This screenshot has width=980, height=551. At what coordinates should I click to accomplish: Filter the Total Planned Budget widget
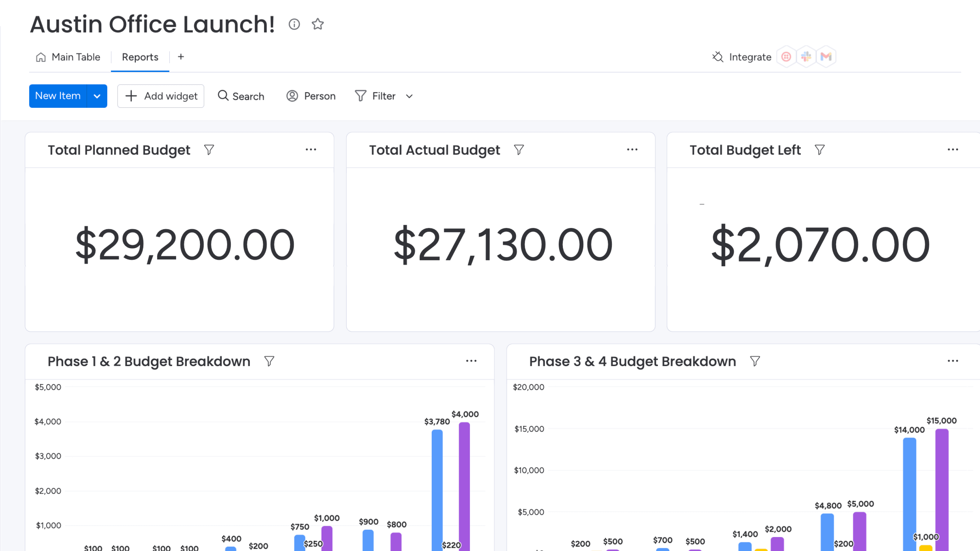point(209,150)
